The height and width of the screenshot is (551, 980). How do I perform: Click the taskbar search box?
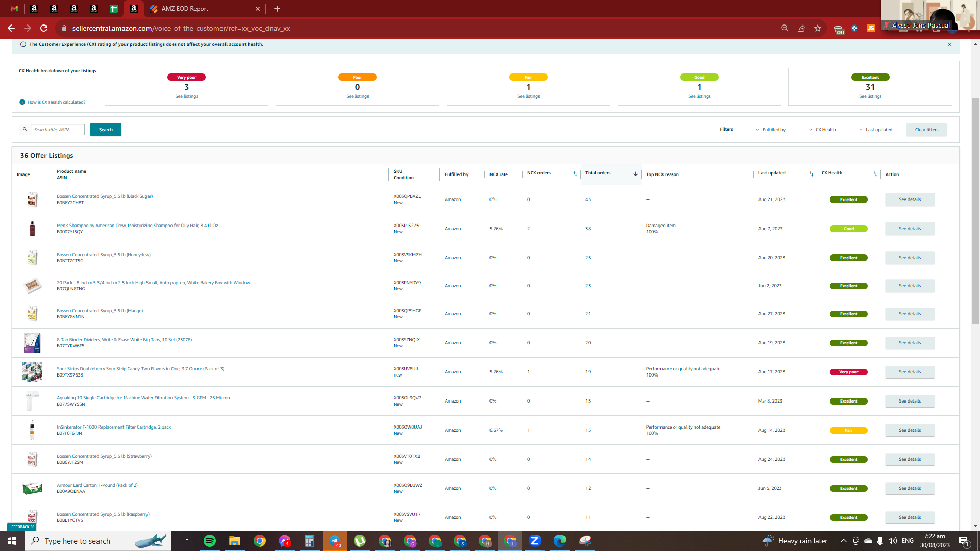click(98, 541)
